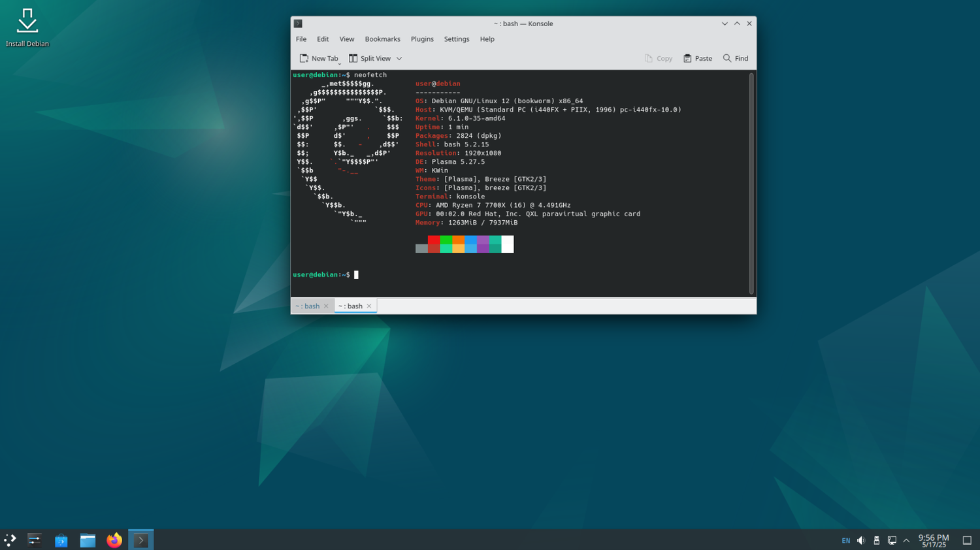Image resolution: width=980 pixels, height=550 pixels.
Task: Open the Bookmarks menu
Action: (x=383, y=39)
